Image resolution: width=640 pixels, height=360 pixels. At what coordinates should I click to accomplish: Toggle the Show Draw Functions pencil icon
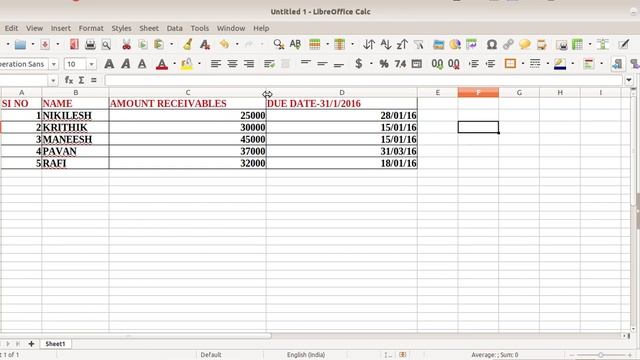coord(624,44)
